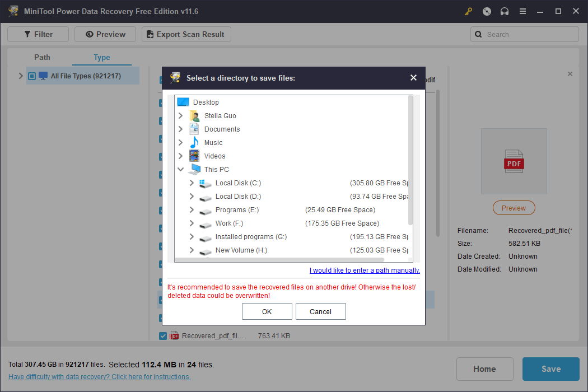Expand the Documents folder

(x=180, y=129)
